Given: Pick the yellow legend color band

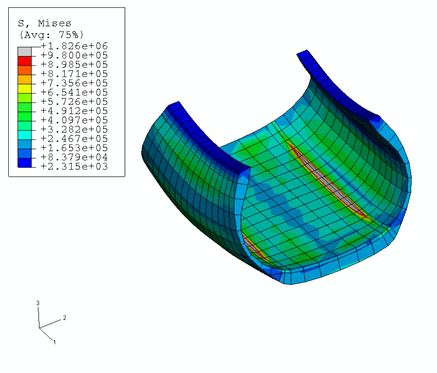Looking at the screenshot, I should point(25,89).
